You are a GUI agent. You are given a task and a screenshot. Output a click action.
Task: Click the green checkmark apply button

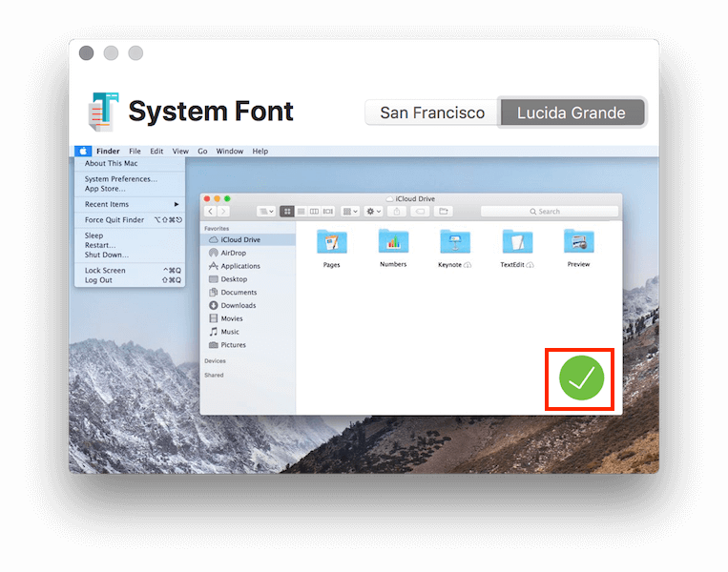tap(581, 378)
